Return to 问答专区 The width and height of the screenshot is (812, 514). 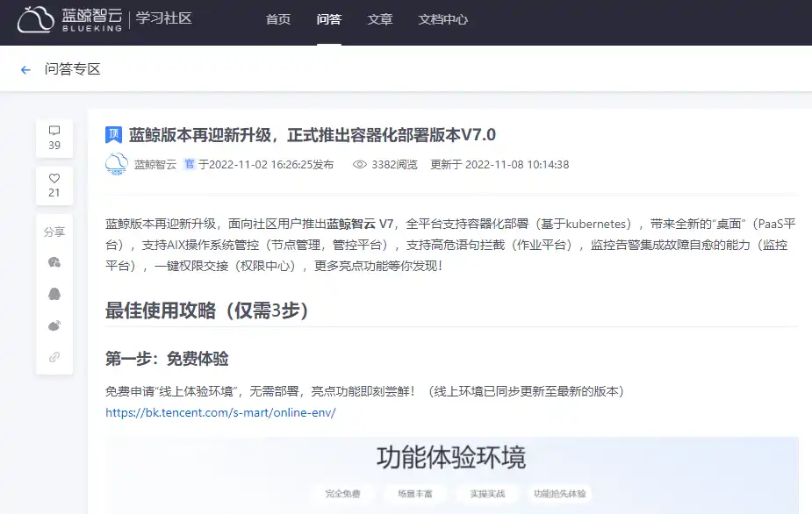pyautogui.click(x=73, y=69)
